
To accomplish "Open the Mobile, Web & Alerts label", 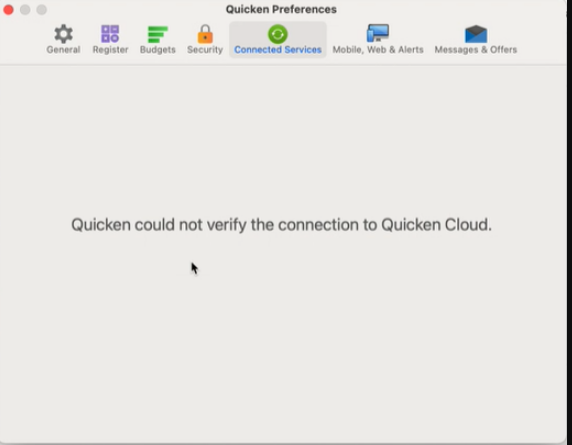I will [x=378, y=50].
